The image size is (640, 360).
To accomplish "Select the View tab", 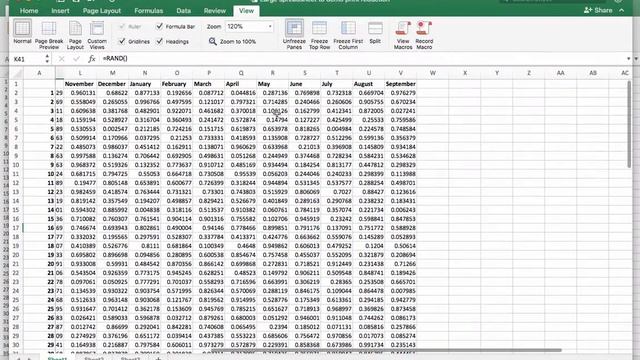I will (x=246, y=11).
